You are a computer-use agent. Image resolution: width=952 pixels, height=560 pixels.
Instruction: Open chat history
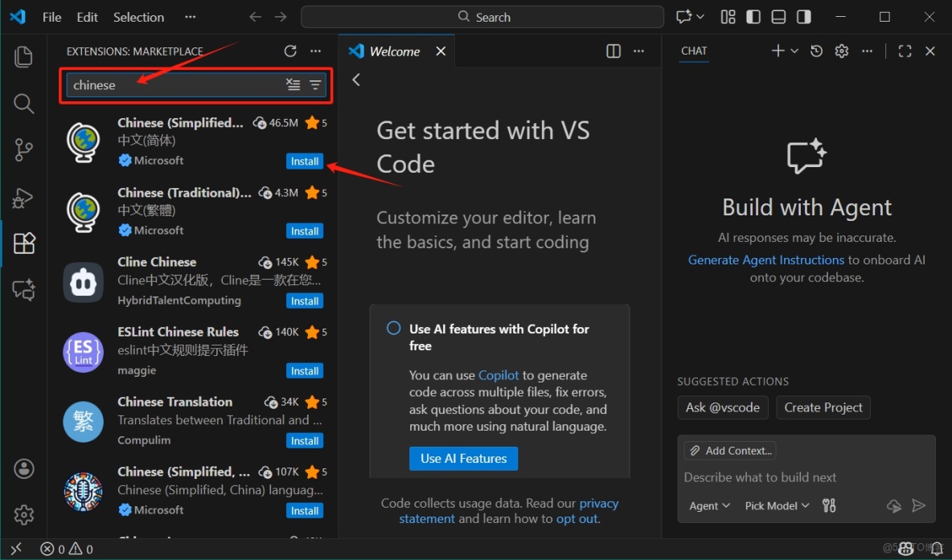816,50
